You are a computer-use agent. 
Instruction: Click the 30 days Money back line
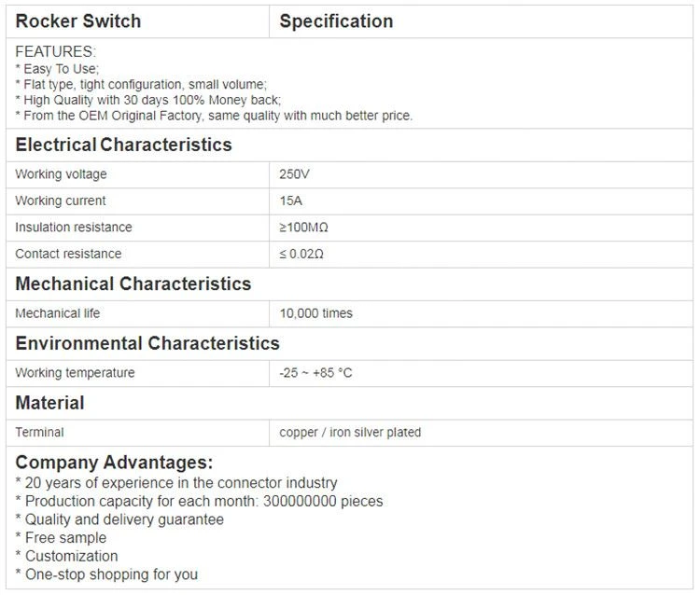(148, 100)
